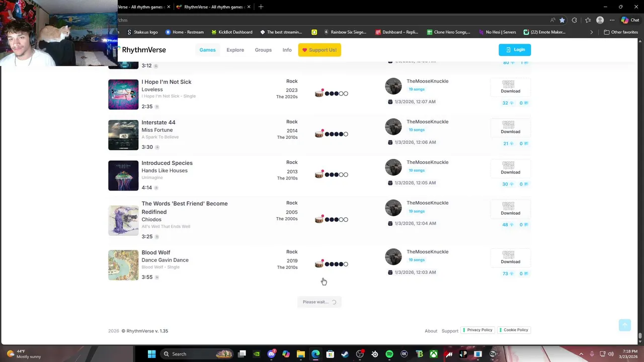Download the Introduced Species chart
This screenshot has height=362, width=644.
point(510,168)
